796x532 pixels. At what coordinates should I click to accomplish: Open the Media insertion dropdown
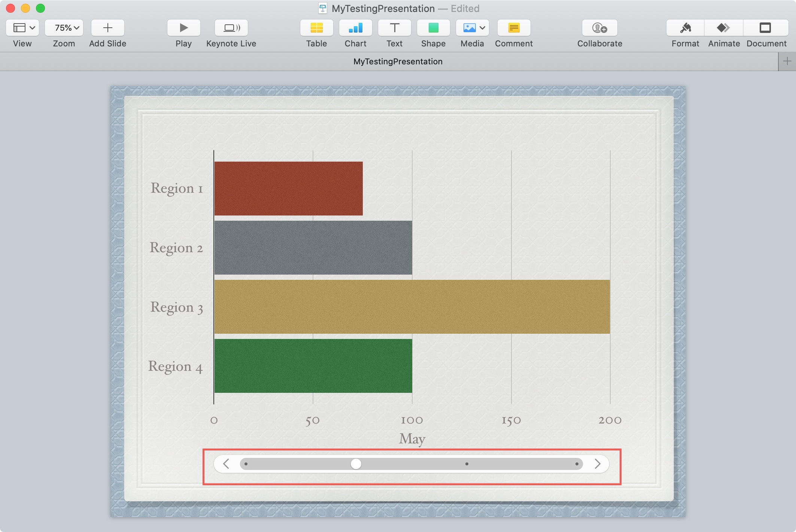472,28
